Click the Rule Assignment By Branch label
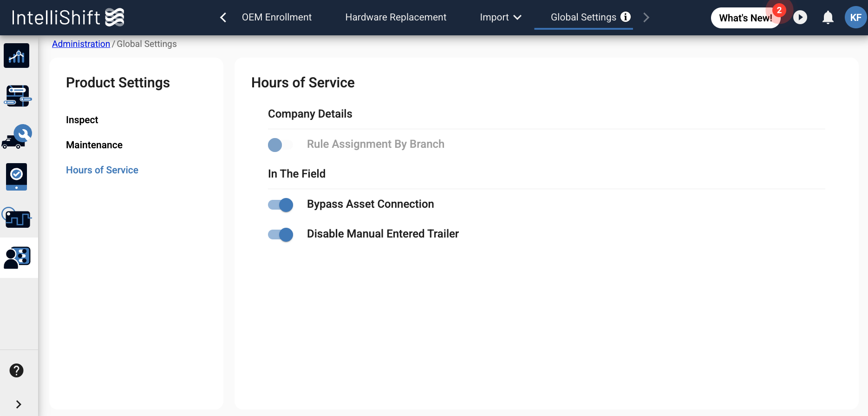 tap(376, 144)
